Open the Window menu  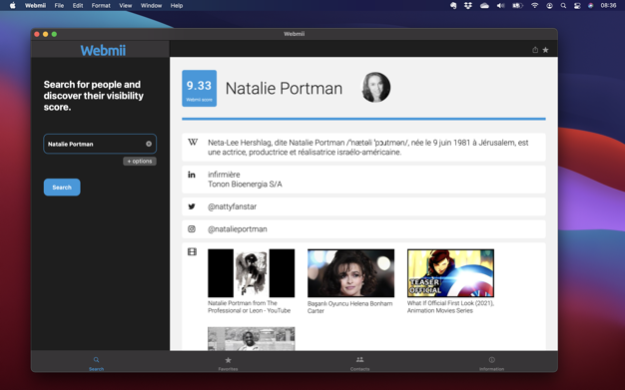coord(151,6)
